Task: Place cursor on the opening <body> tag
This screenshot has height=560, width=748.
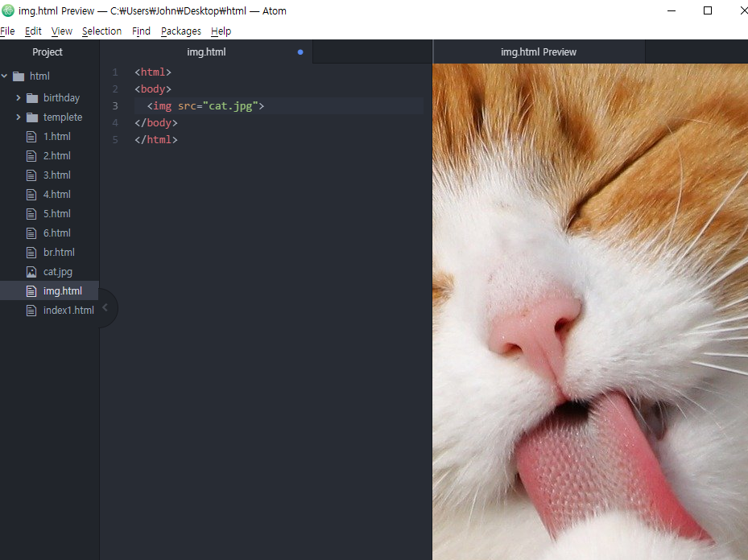Action: pos(153,89)
